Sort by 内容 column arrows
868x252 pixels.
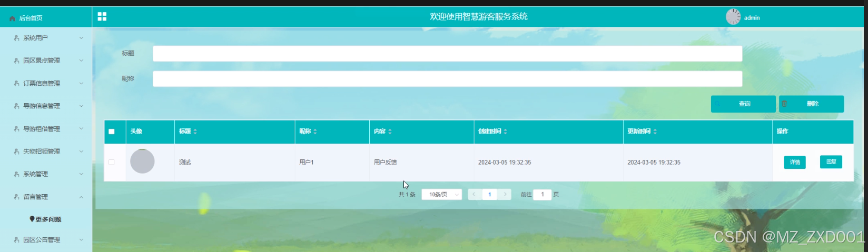390,132
